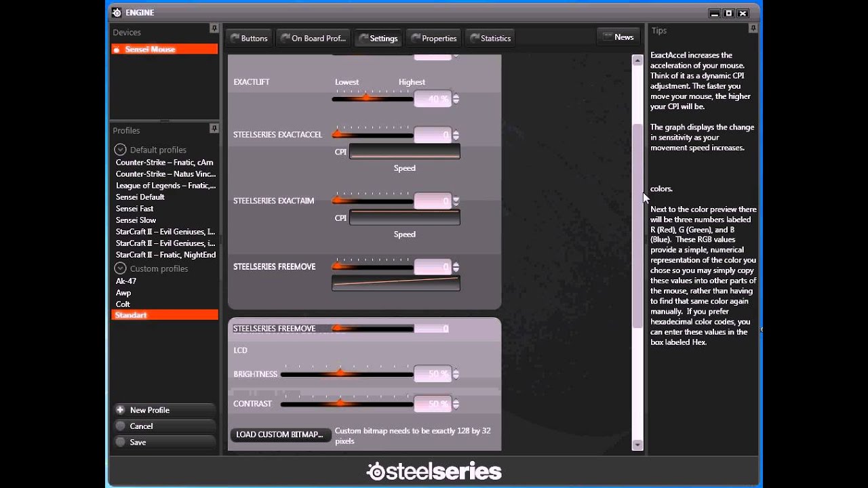Select the Counter-Strike – Fnatic, cArn profile

[x=165, y=163]
